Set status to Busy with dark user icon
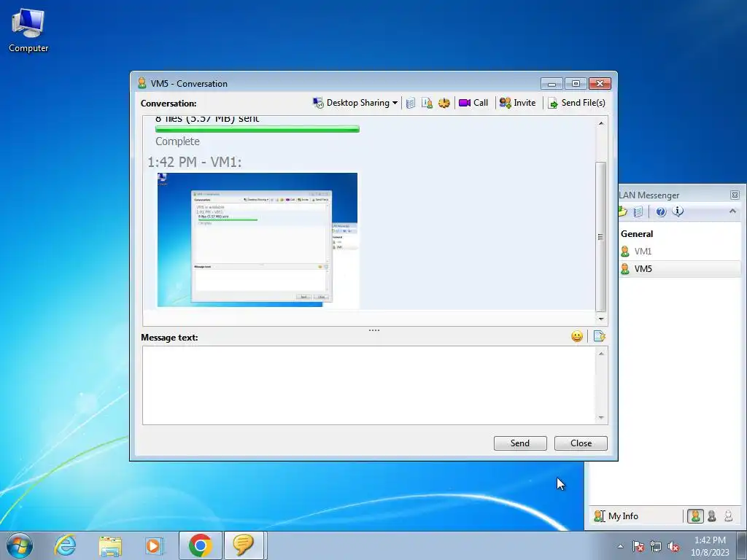Viewport: 747px width, 560px height. pos(712,516)
